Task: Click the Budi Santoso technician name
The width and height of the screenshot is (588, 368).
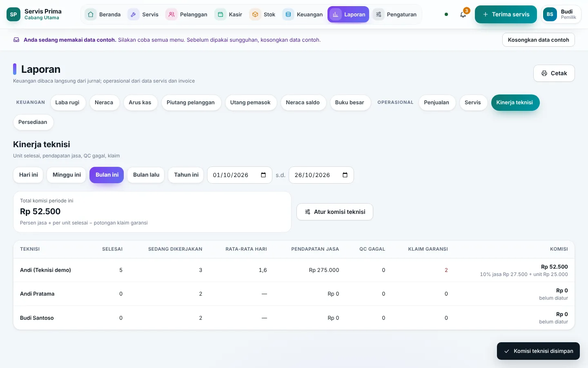Action: pyautogui.click(x=37, y=318)
